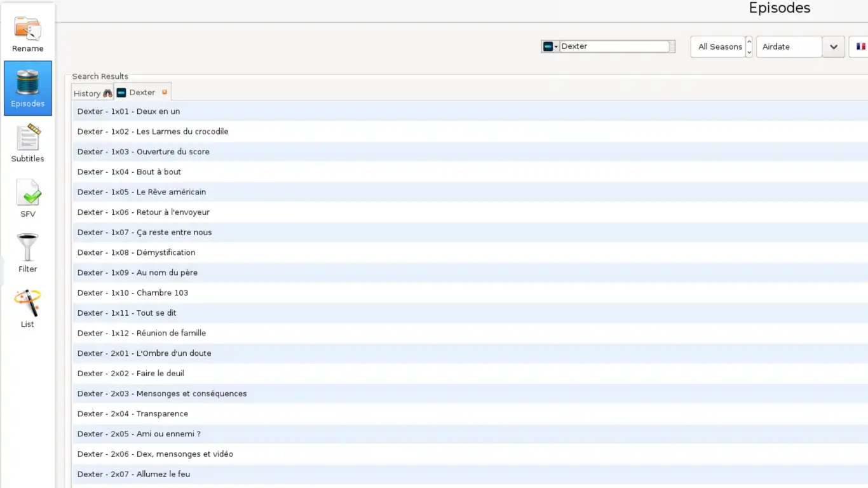This screenshot has width=868, height=488.
Task: Decrease season with the down arrow
Action: (749, 52)
